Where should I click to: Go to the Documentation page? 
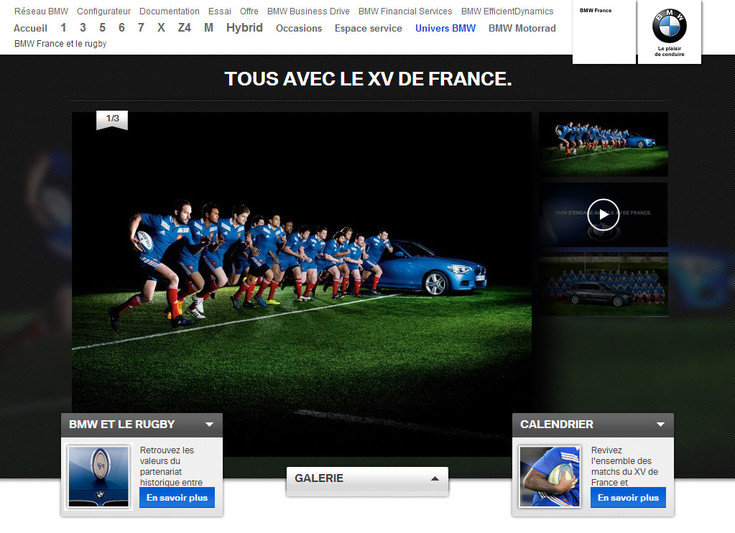[x=169, y=11]
